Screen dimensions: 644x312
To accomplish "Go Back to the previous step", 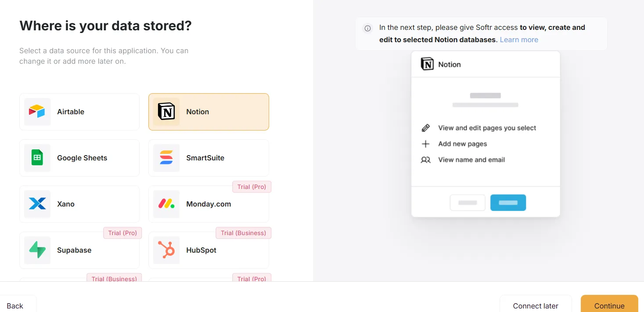I will 15,306.
